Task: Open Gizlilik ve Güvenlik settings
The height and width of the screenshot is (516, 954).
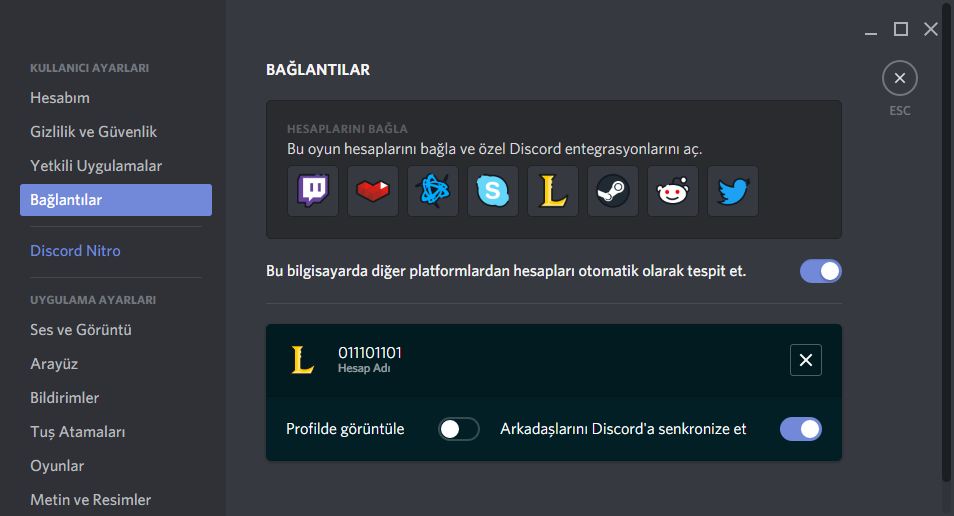Action: [116, 132]
